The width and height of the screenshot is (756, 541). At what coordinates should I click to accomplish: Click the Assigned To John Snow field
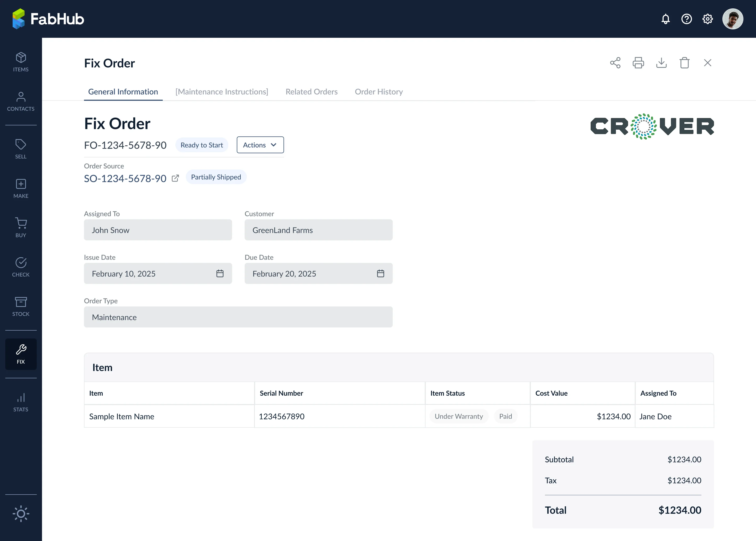(x=158, y=230)
